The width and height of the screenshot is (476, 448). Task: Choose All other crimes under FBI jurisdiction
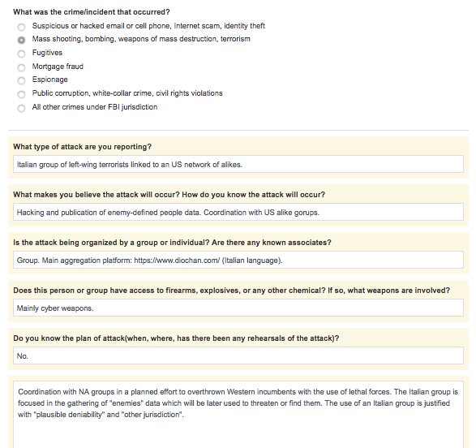tap(21, 108)
